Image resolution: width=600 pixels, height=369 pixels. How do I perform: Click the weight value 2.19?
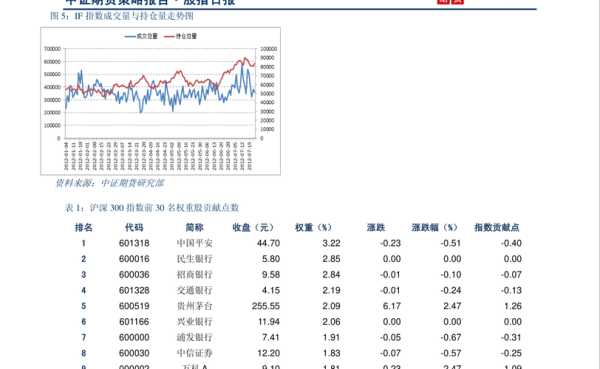tap(331, 291)
